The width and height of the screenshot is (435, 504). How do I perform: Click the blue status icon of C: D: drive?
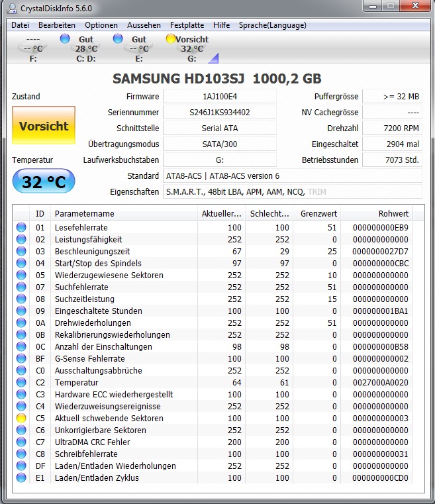tap(65, 38)
